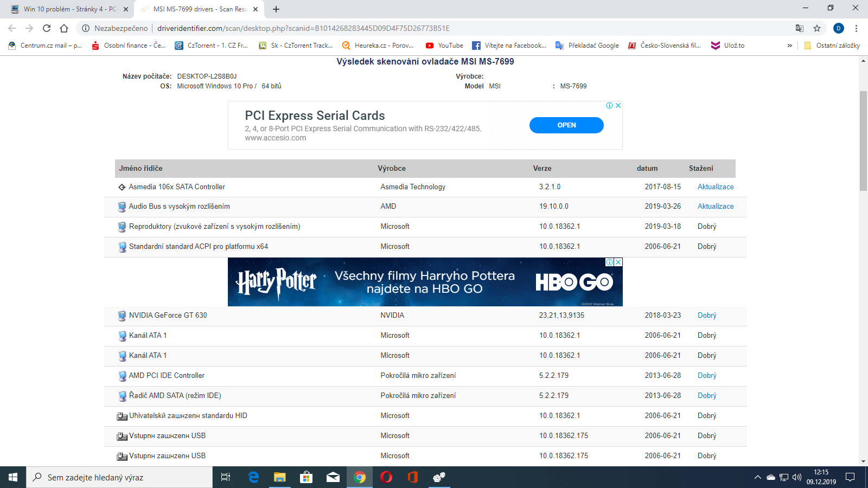This screenshot has width=868, height=488.
Task: Open Opera browser from taskbar
Action: coord(386,477)
